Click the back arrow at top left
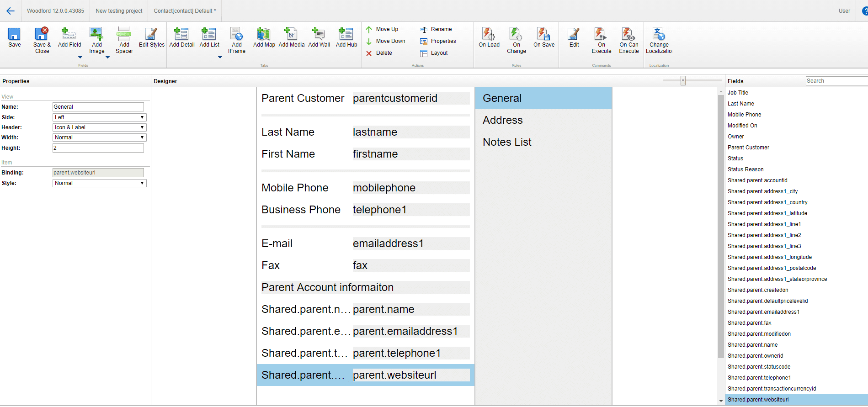The image size is (868, 407). pos(11,11)
